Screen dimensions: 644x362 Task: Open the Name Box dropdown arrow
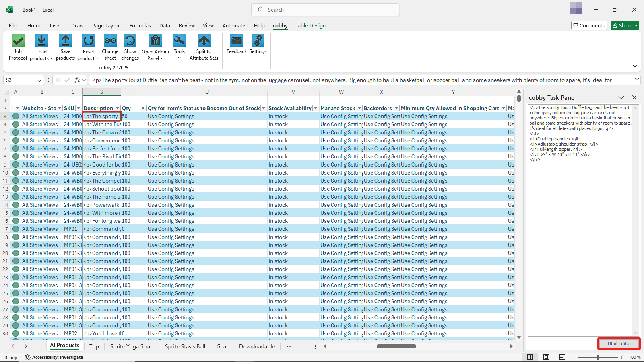[39, 80]
